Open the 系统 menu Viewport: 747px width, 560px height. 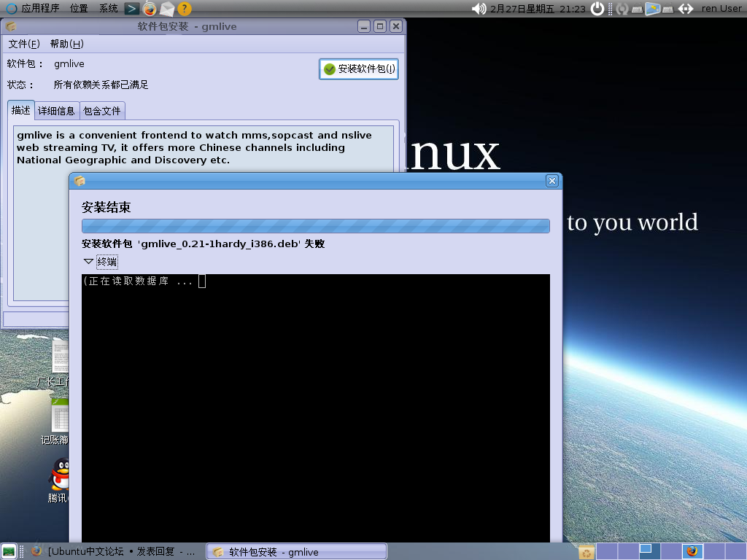tap(108, 9)
